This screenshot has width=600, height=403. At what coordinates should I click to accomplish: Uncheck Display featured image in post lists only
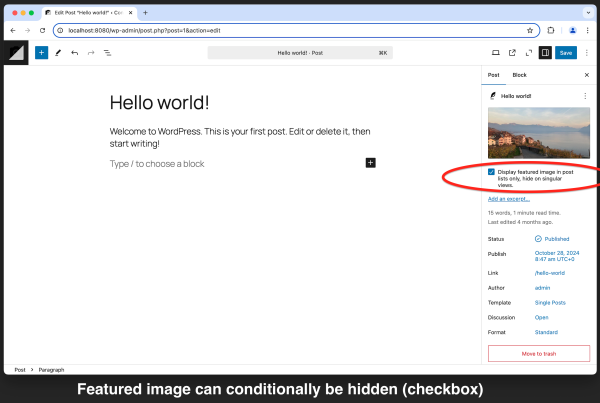pyautogui.click(x=492, y=172)
